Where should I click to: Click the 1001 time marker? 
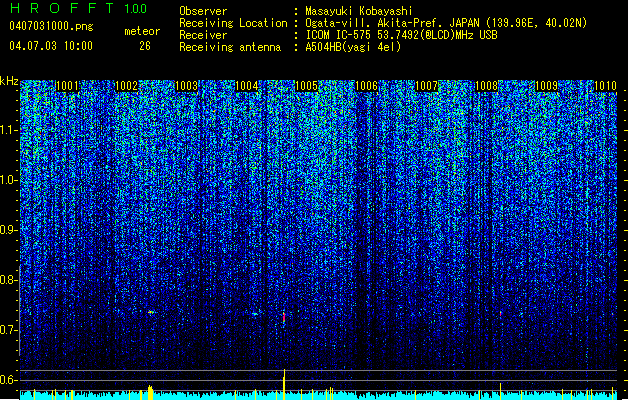[67, 86]
